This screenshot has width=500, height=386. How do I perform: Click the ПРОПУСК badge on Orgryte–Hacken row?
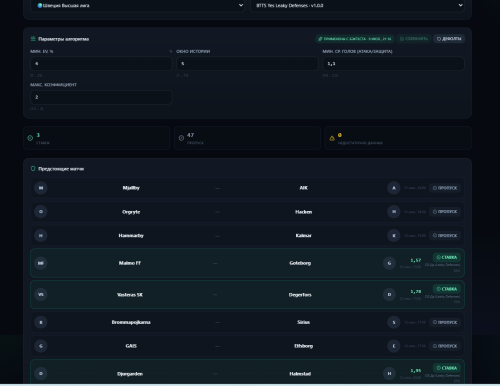coord(445,212)
